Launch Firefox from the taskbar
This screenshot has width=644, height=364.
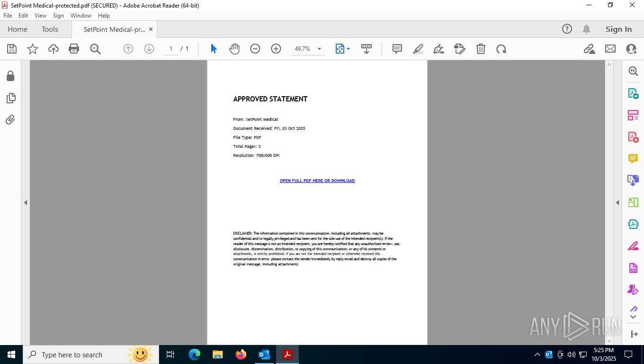pos(241,355)
